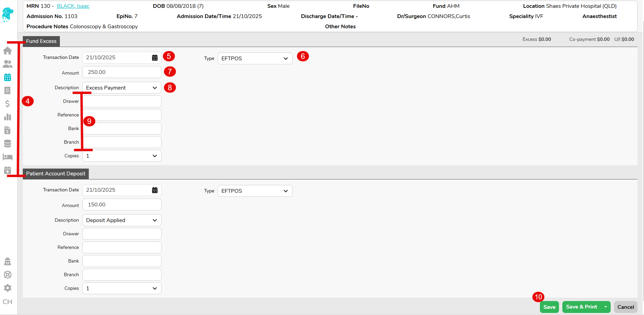Open patient link BLACK, Isaac
Screen dimensions: 644x315
[x=73, y=6]
